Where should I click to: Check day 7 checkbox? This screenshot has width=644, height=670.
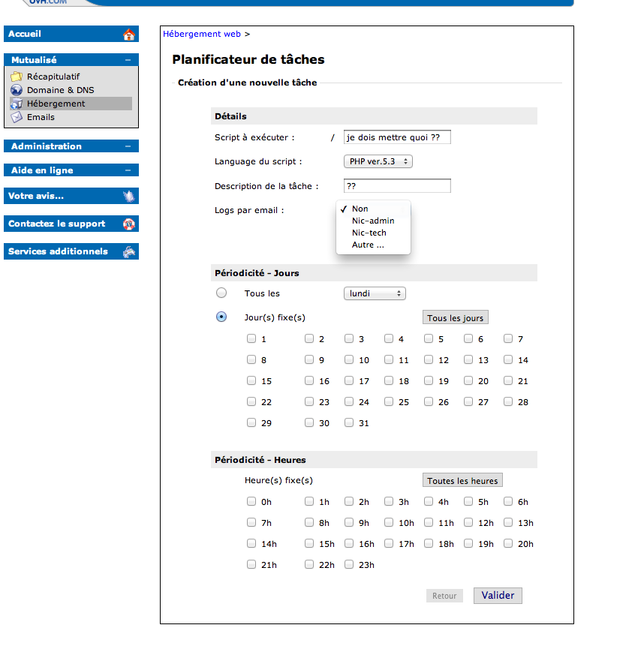point(508,338)
